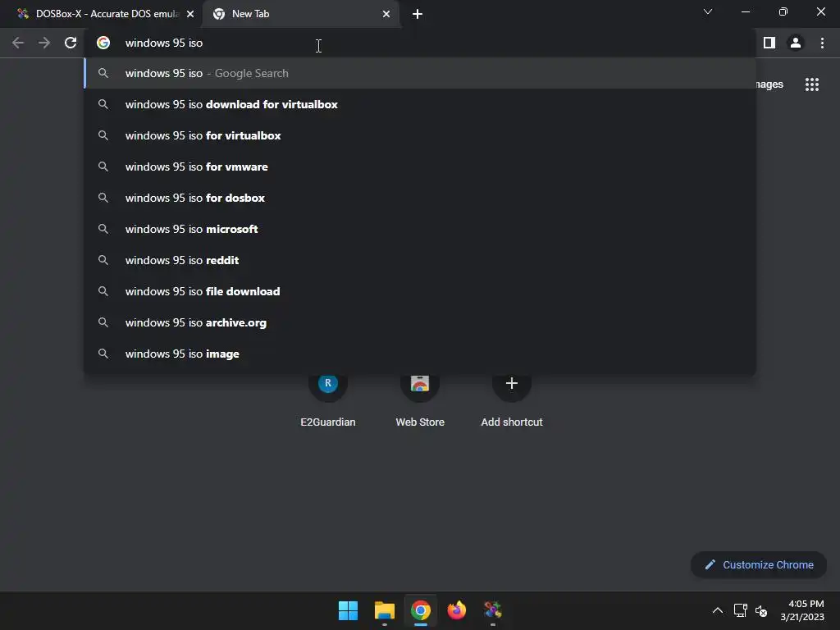Go back using the back arrow
Screen dimensions: 840x630
click(18, 43)
